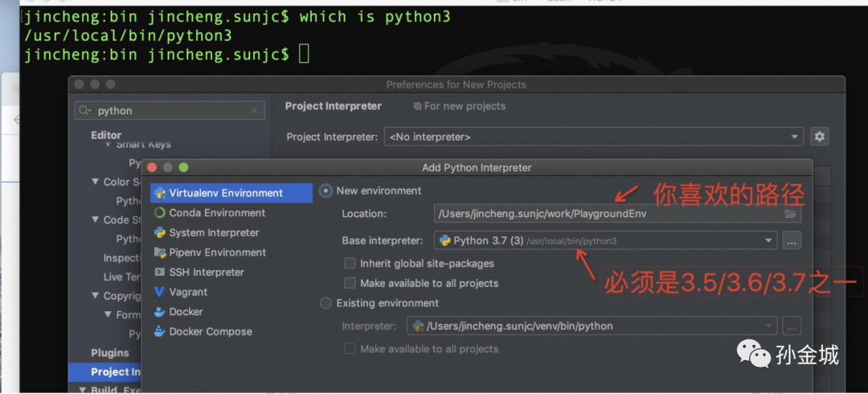Click the For new projects copy icon

[417, 106]
